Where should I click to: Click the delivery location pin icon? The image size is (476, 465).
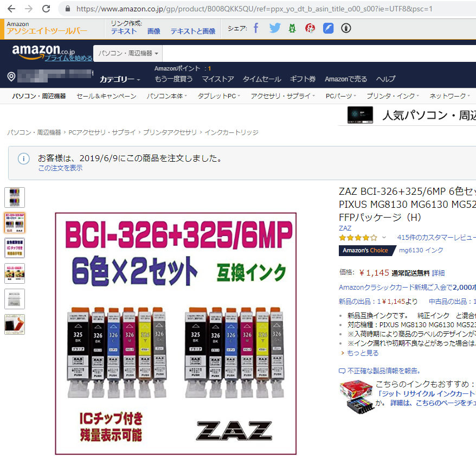[x=11, y=77]
